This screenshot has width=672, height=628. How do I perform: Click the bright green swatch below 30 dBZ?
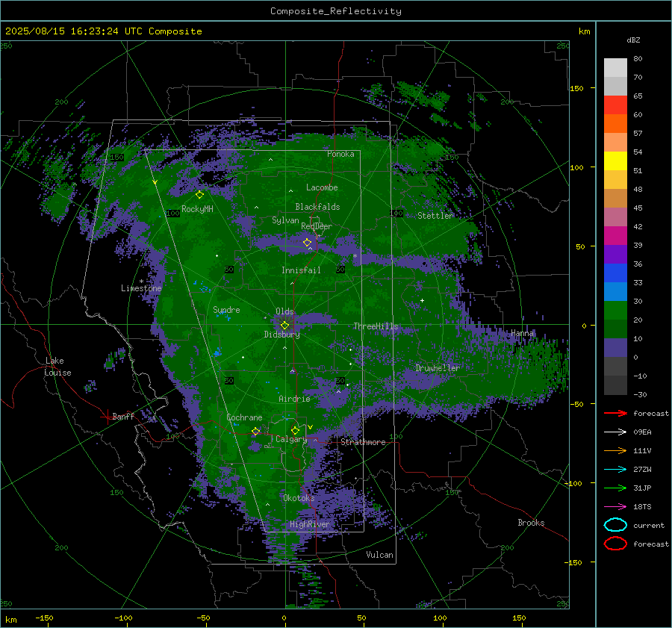pos(615,310)
